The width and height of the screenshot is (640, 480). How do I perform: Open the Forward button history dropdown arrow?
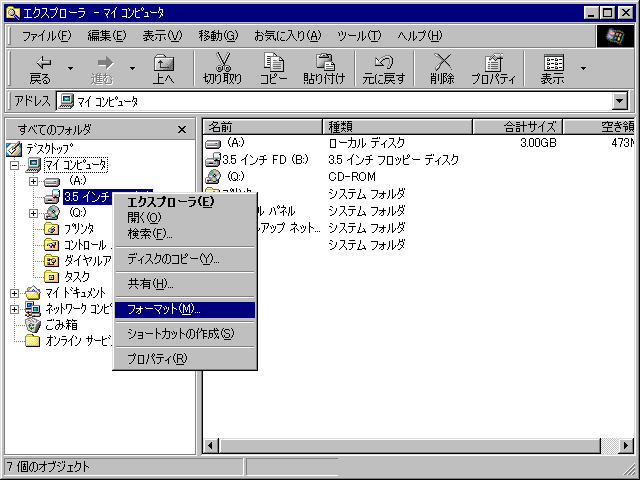click(x=132, y=68)
